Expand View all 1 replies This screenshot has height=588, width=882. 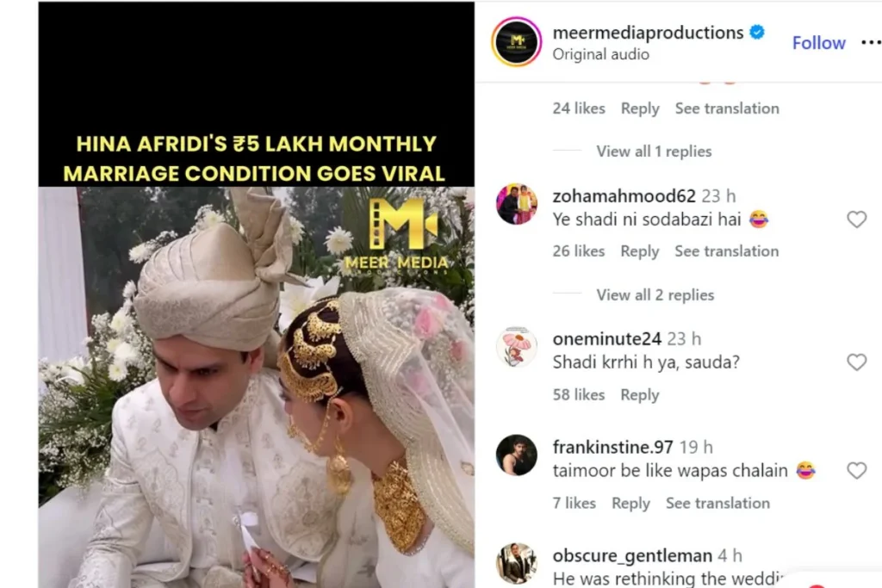(x=654, y=152)
